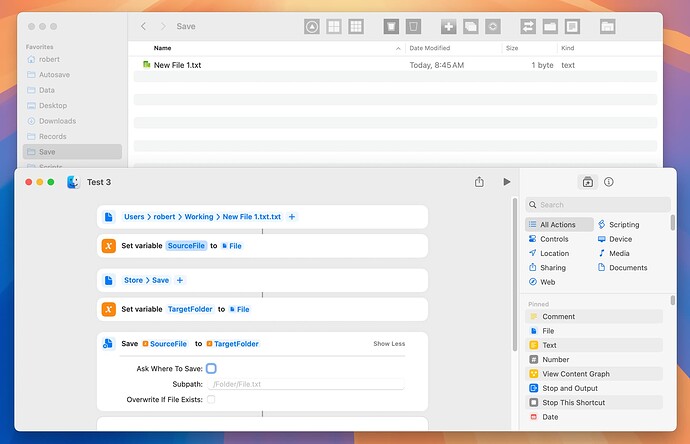Select New File 1.txt in the file list

click(x=178, y=65)
